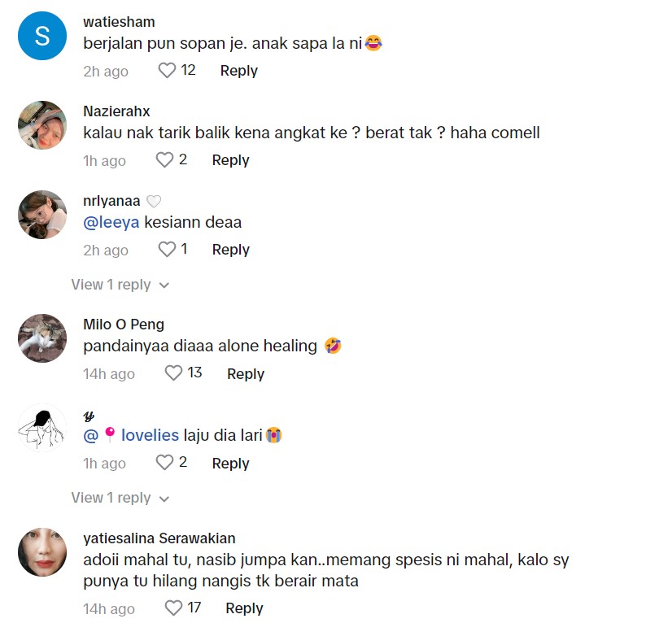Expand replies under the lovelies mention comment
Viewport: 672px width, 623px height.
[120, 498]
